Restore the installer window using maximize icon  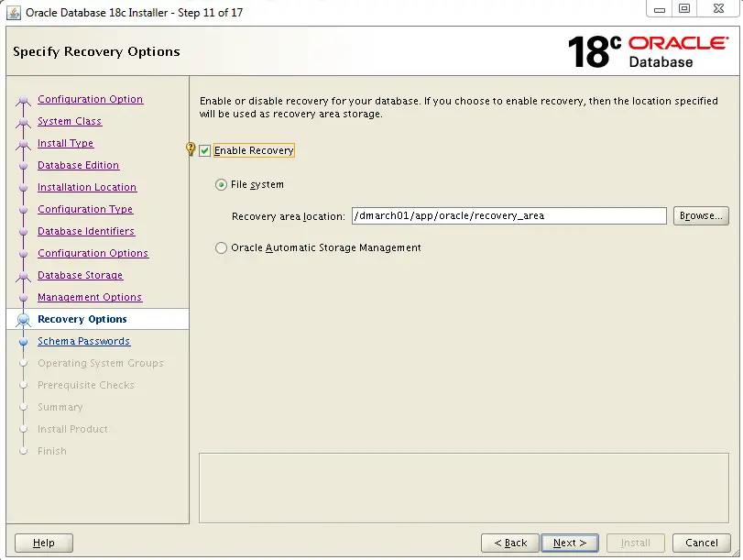point(684,8)
